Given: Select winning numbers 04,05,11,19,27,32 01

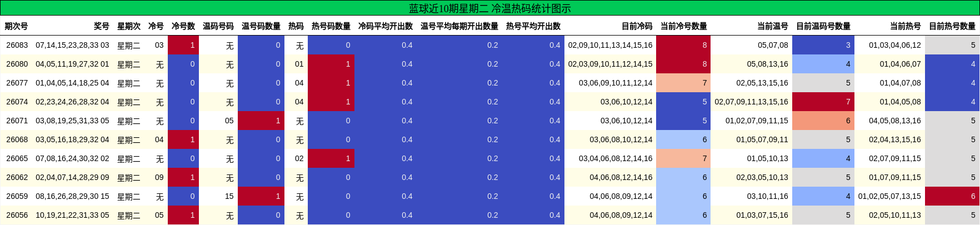Looking at the screenshot, I should [x=72, y=64].
